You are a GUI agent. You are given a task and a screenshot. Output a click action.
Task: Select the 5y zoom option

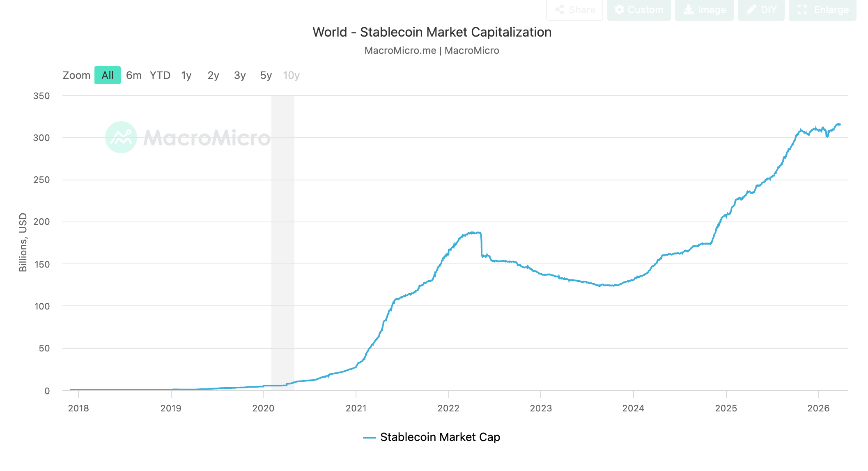pos(265,75)
